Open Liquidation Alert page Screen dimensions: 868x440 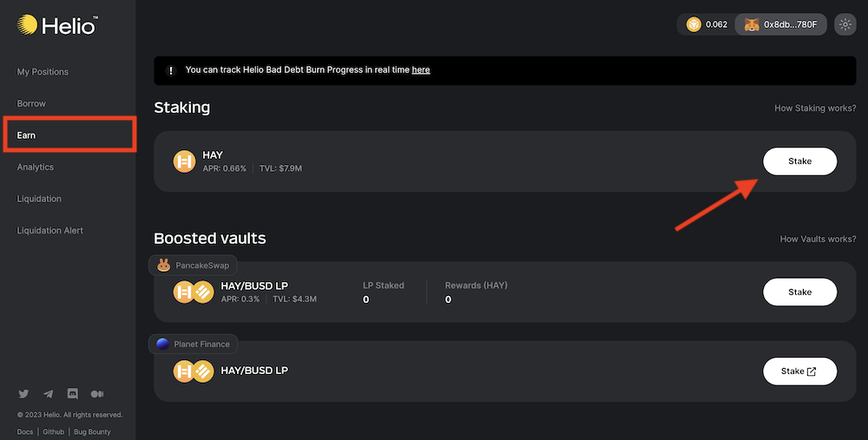tap(50, 231)
